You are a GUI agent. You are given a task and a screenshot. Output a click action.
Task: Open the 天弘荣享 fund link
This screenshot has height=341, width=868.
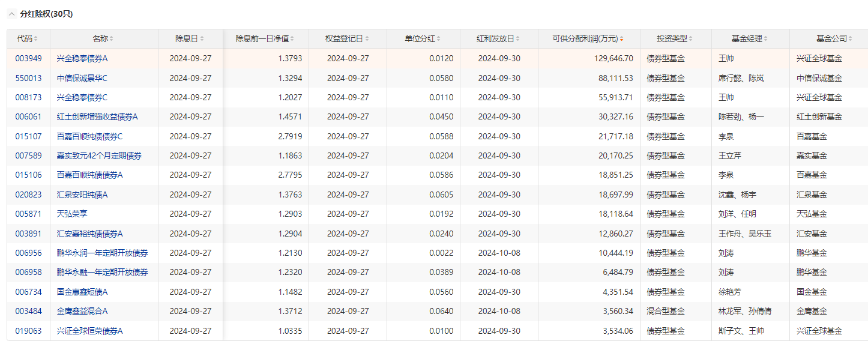point(71,214)
